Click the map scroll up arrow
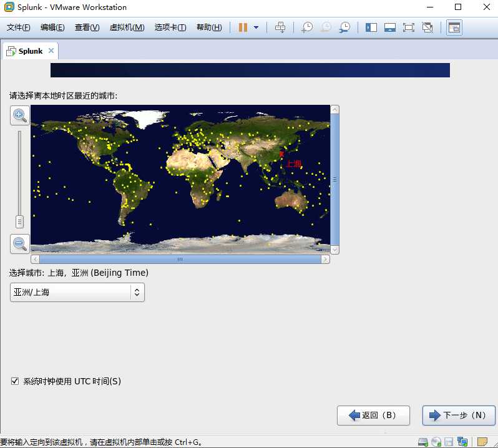 pyautogui.click(x=334, y=110)
